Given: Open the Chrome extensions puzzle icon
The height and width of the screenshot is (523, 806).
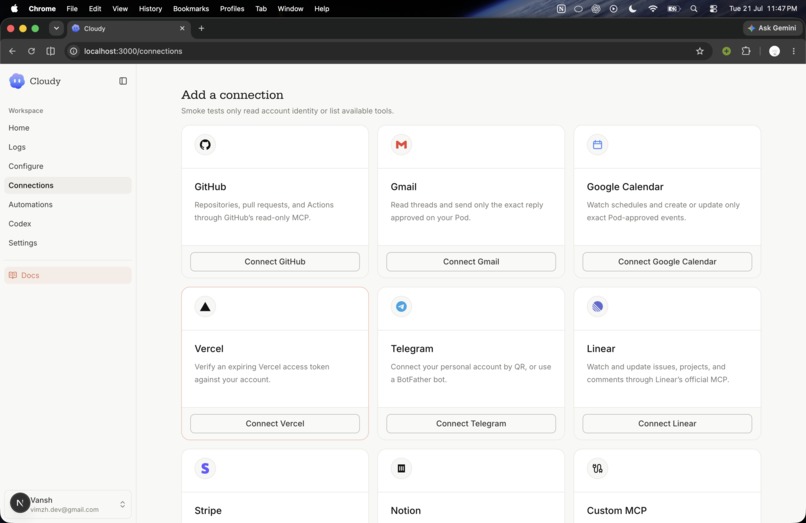Looking at the screenshot, I should (x=746, y=51).
